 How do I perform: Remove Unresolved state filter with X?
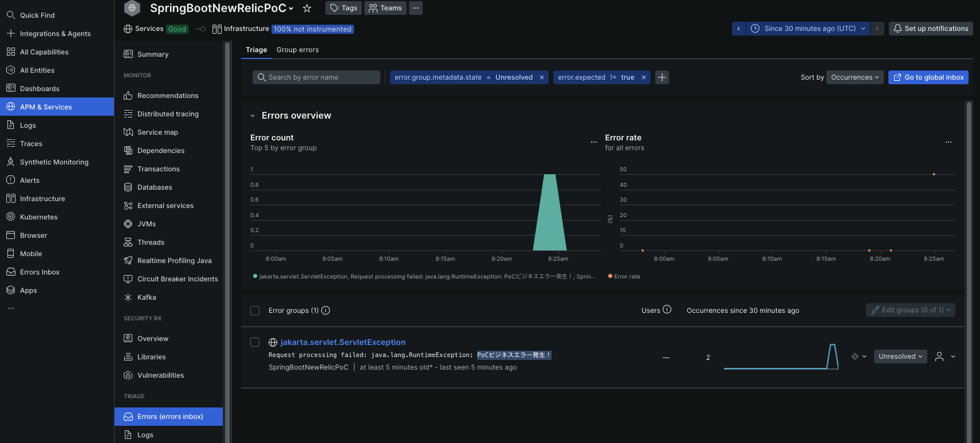542,77
